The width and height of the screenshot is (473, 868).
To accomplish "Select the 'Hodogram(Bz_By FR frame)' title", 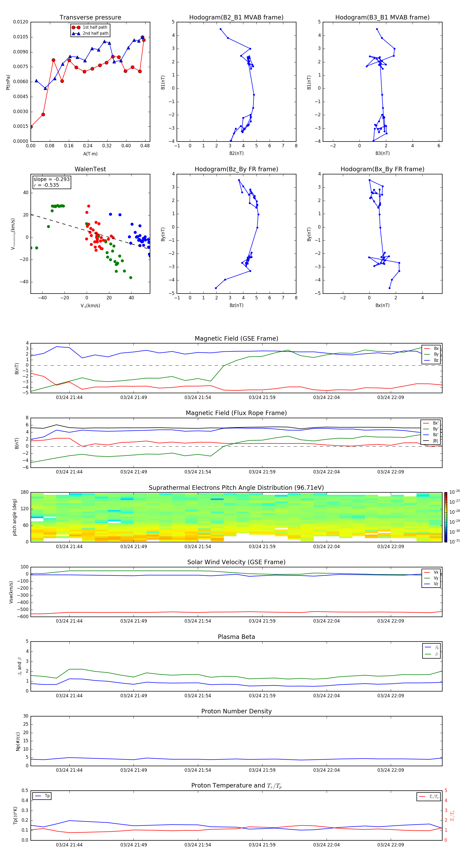I will coord(236,169).
